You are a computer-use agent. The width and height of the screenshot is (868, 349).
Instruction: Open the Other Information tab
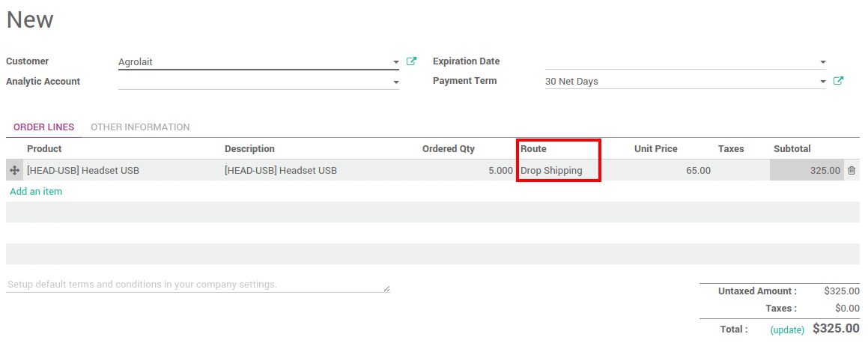140,127
